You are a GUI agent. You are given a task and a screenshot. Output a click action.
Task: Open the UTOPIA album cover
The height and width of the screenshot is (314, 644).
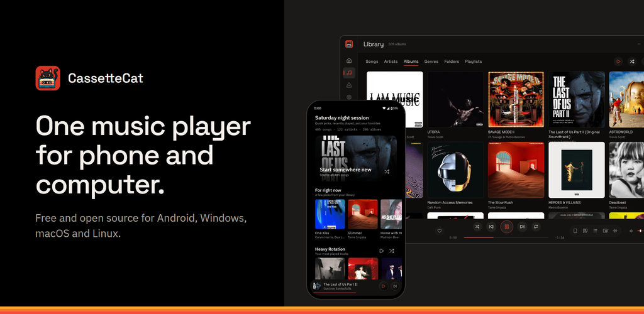(x=455, y=100)
